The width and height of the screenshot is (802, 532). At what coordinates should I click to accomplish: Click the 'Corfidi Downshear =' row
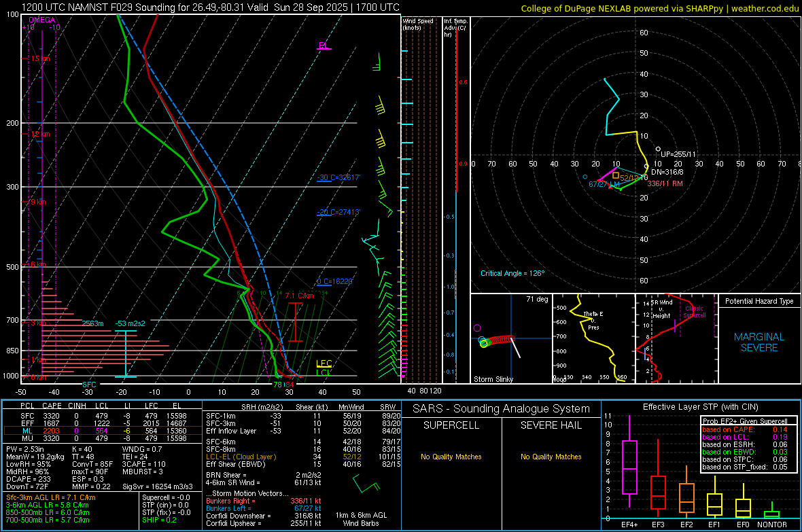click(x=264, y=516)
